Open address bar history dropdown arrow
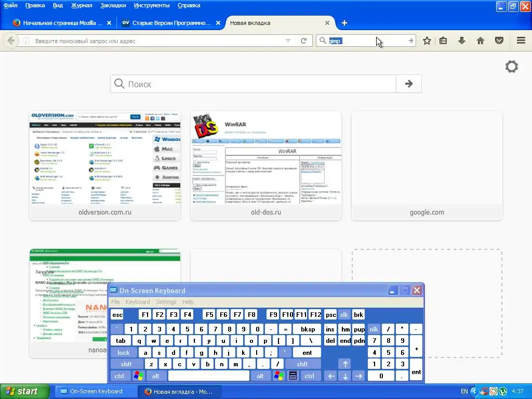Viewport: 532px width, 399px height. pyautogui.click(x=288, y=41)
